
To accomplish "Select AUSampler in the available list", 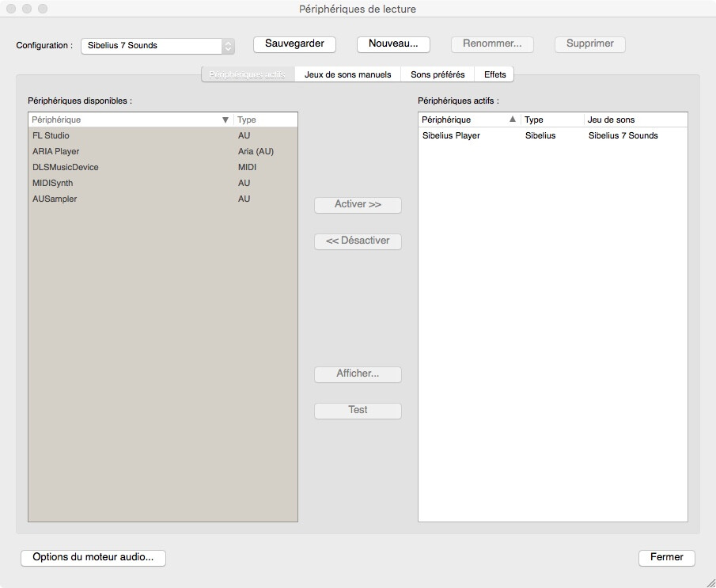I will pyautogui.click(x=162, y=199).
